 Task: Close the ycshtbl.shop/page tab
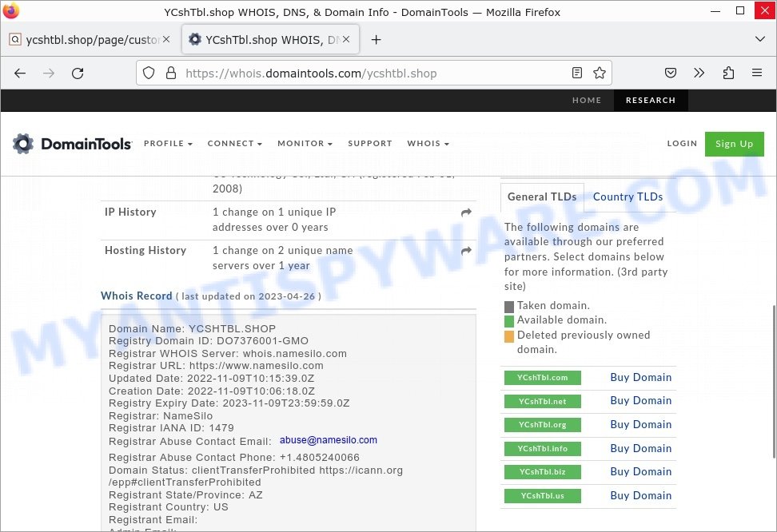[166, 39]
